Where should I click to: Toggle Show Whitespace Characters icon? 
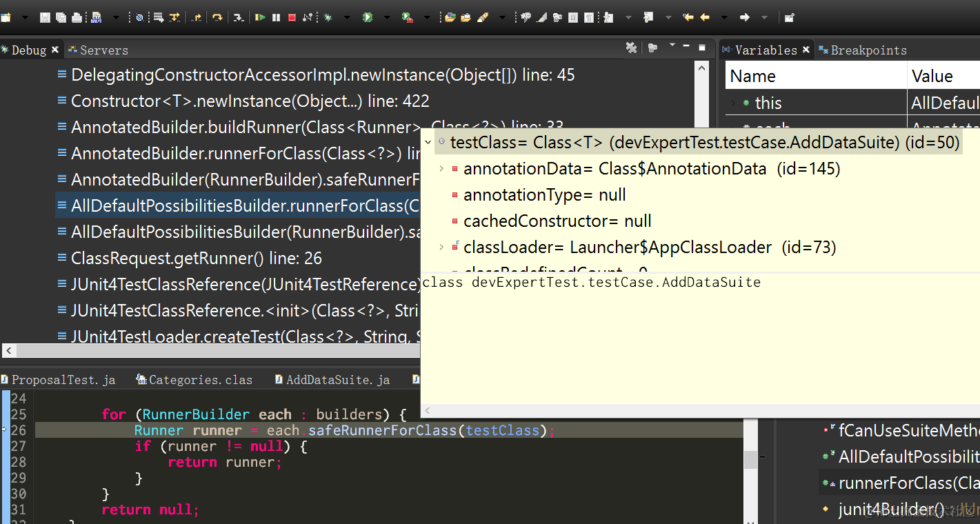pos(589,17)
